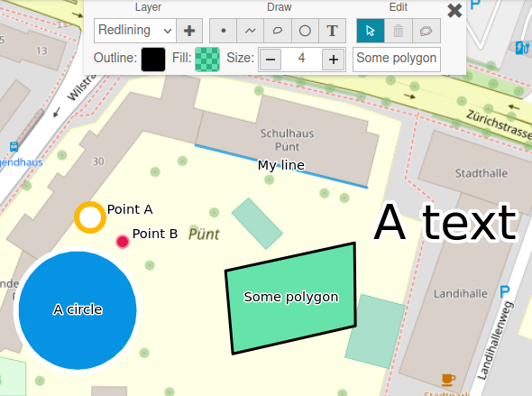Edit the 'Some polygon' label field
Screen dimensions: 532x396
[x=397, y=60]
